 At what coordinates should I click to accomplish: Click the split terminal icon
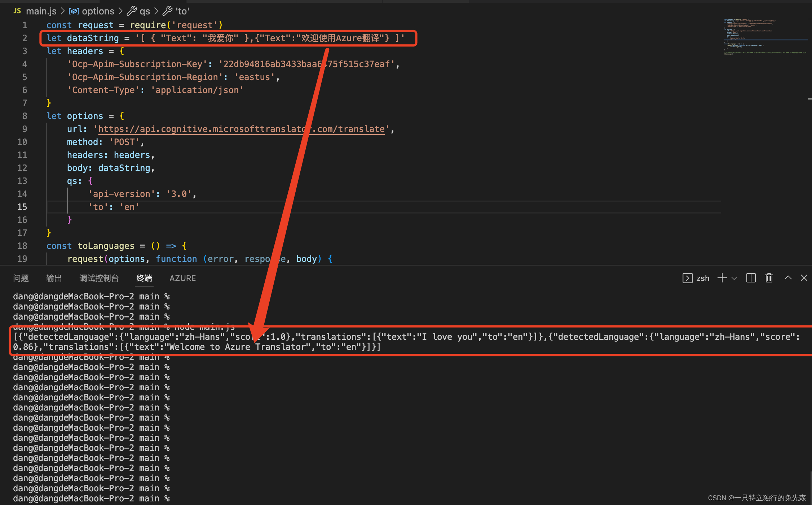pos(751,278)
